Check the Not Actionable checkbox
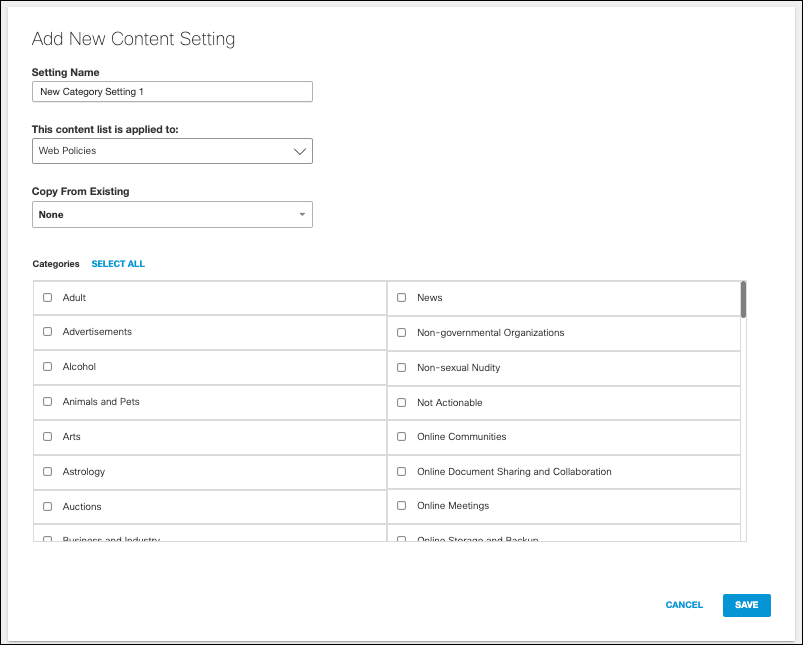 coord(402,402)
